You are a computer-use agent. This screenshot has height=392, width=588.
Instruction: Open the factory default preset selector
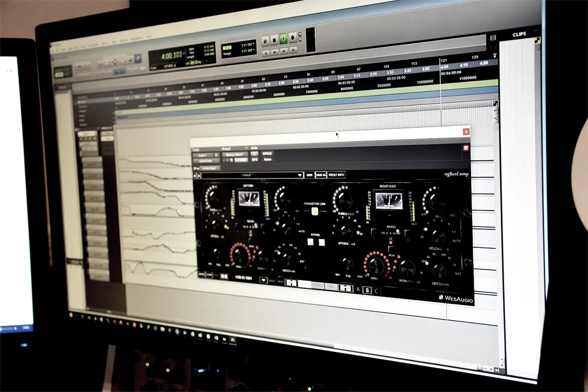[x=235, y=154]
